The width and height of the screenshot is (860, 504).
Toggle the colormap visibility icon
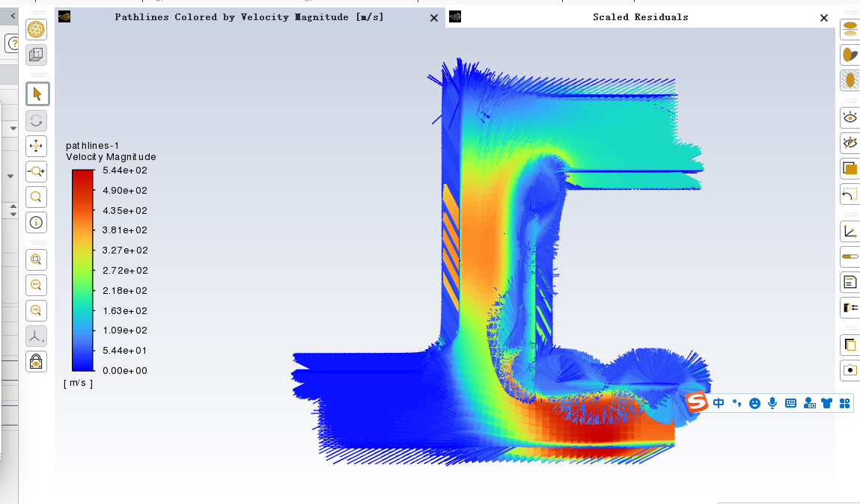tap(850, 256)
